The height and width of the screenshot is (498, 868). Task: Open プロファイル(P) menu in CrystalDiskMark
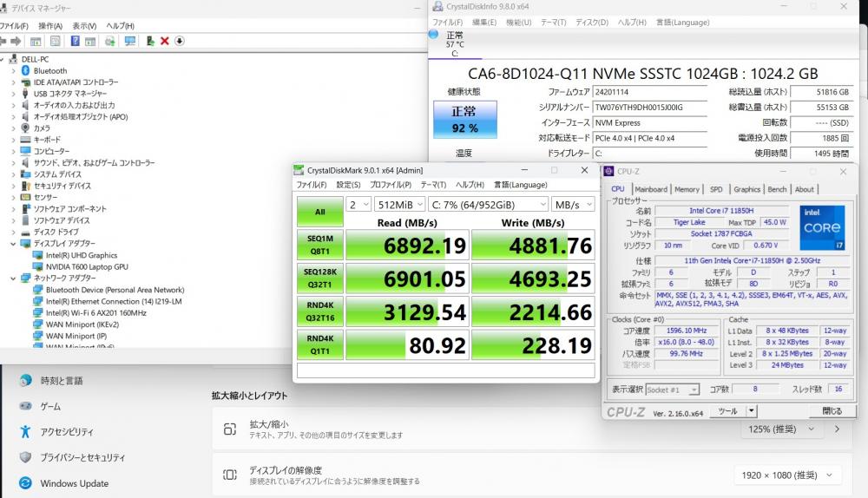pos(391,185)
